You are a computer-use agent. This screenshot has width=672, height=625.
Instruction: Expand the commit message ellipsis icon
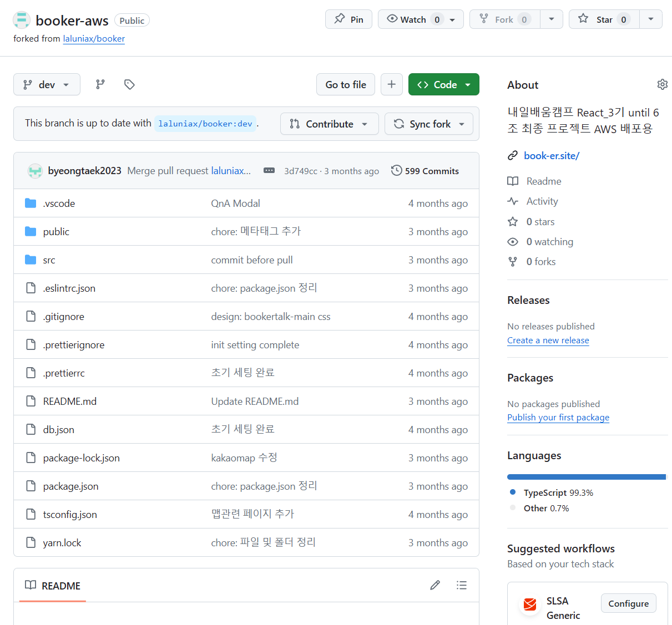[269, 171]
